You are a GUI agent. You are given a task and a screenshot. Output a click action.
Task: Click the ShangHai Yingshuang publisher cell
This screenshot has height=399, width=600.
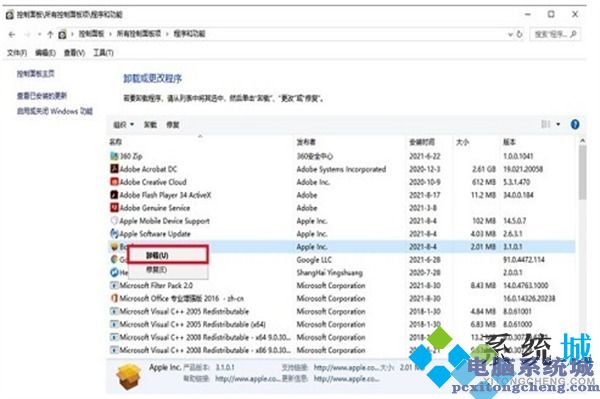click(x=329, y=272)
